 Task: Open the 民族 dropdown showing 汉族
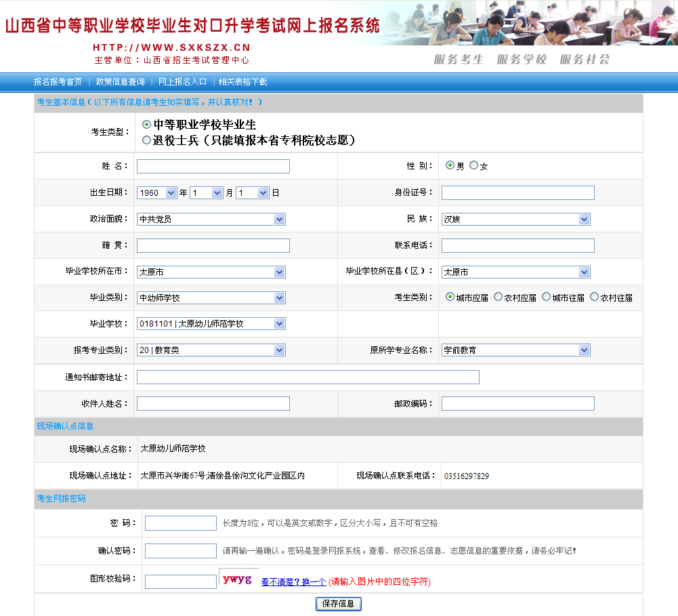click(515, 220)
